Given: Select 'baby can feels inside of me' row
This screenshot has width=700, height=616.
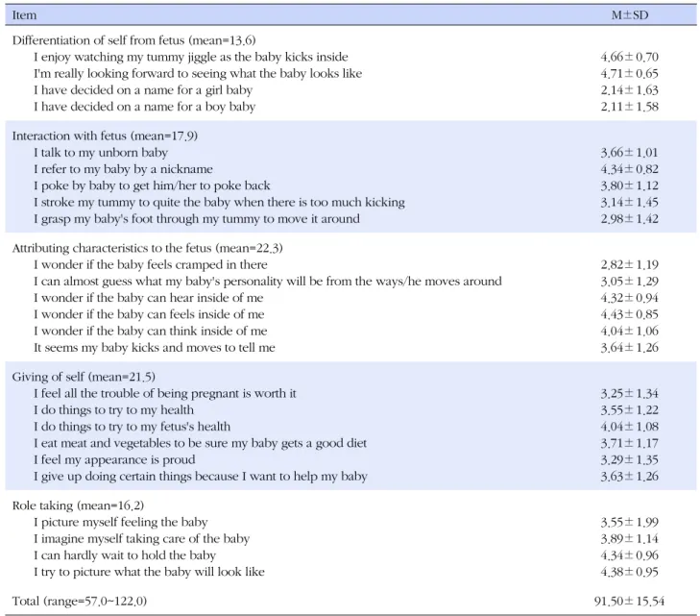Looking at the screenshot, I should point(149,314).
